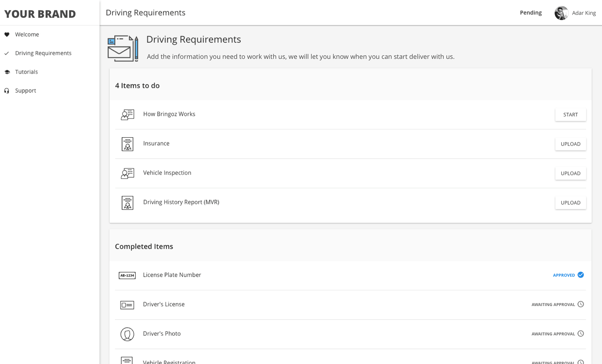Upload the Driving History Report (MVR)
Viewport: 602px width, 364px height.
point(570,203)
